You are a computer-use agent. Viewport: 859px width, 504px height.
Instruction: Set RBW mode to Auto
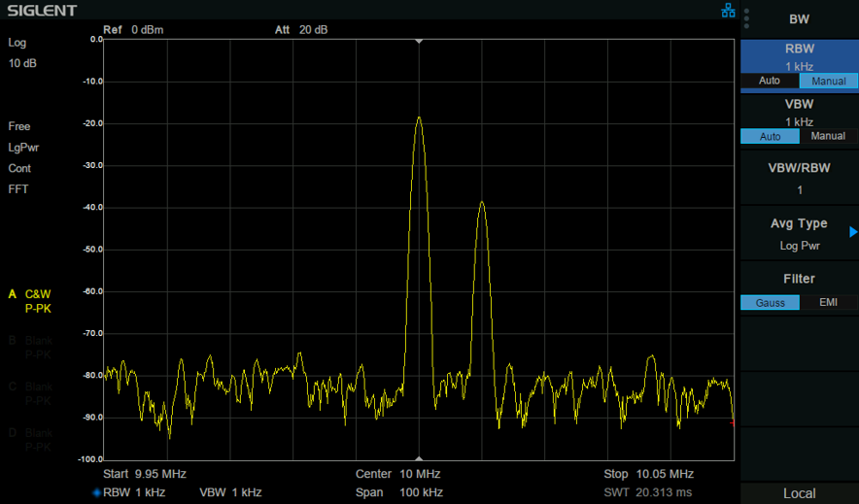pyautogui.click(x=770, y=81)
